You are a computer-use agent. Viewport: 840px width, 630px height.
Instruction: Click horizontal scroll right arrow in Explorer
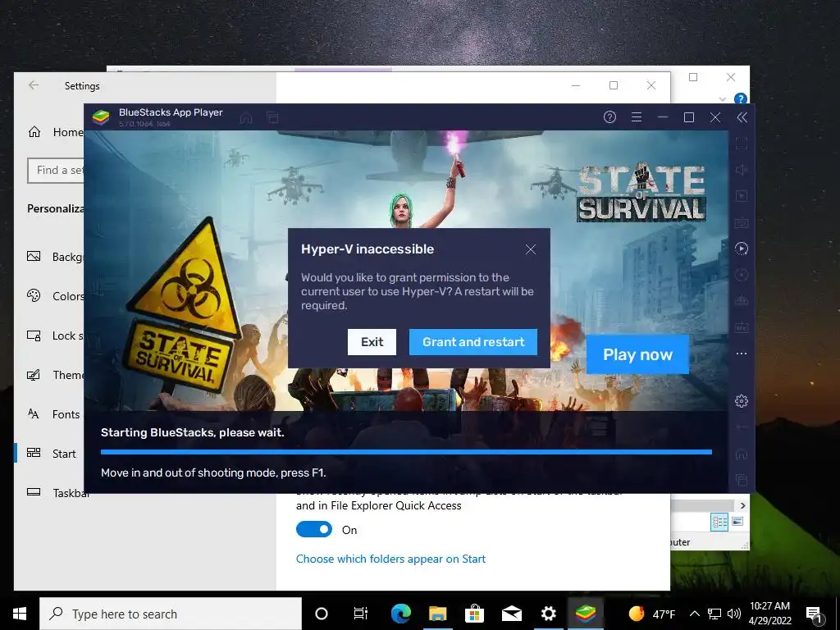pyautogui.click(x=742, y=505)
